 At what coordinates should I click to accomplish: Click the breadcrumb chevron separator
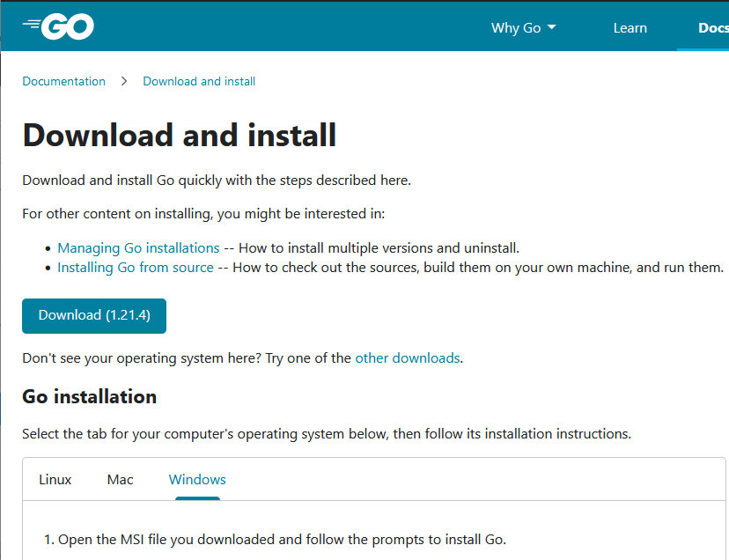(x=123, y=81)
